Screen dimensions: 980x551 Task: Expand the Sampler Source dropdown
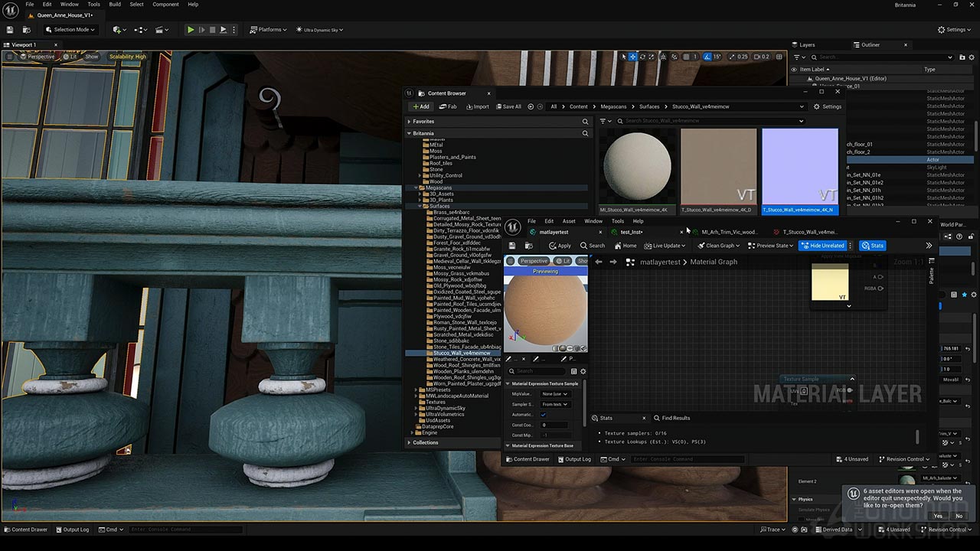coord(555,404)
